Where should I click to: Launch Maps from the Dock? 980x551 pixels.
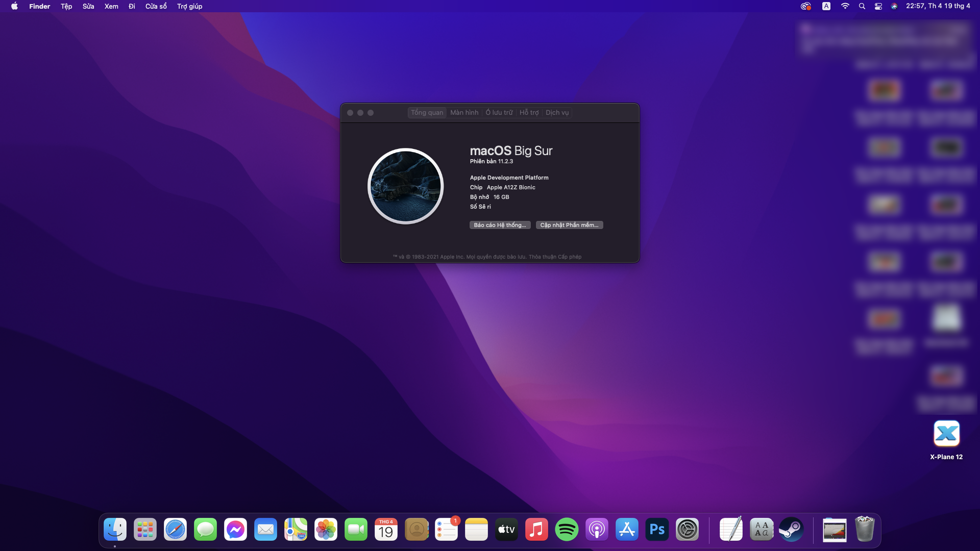click(296, 530)
